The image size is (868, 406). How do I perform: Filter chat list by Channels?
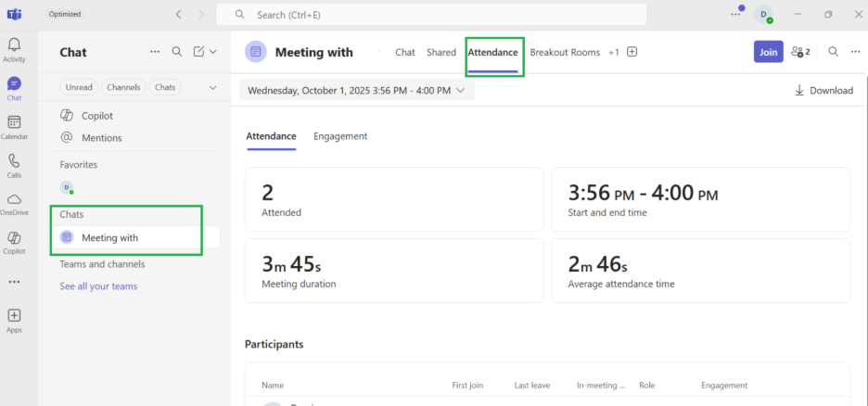pos(124,87)
